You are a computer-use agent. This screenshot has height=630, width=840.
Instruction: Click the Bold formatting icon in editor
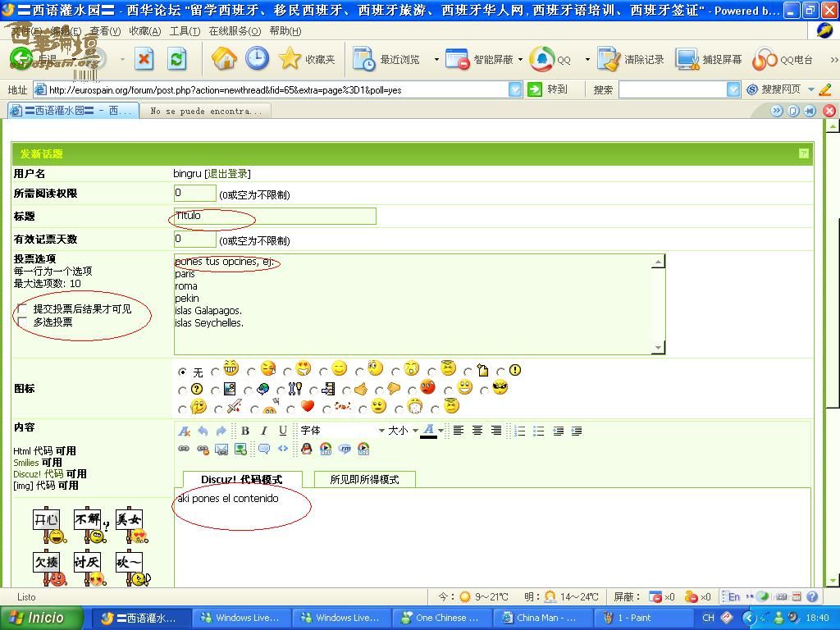tap(244, 431)
